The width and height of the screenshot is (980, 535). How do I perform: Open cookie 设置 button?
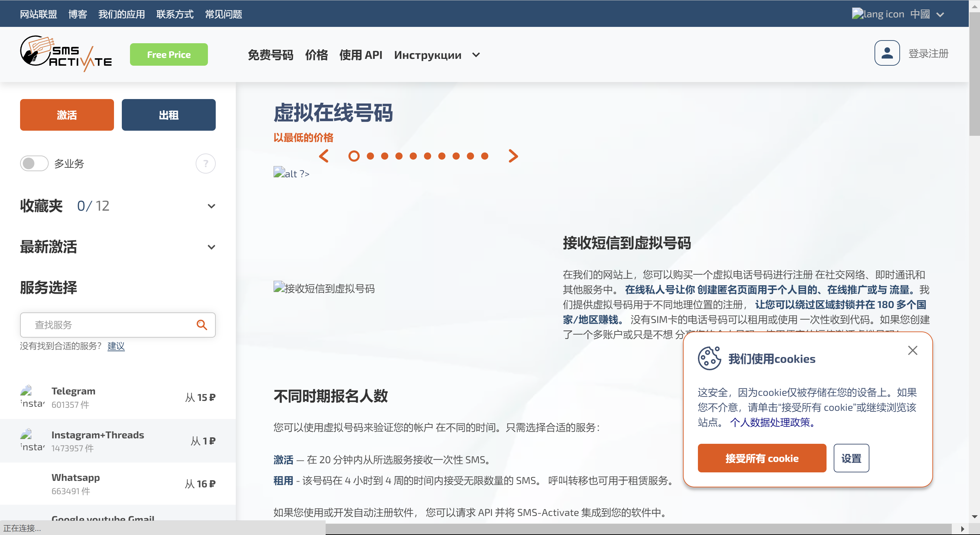[x=851, y=458]
